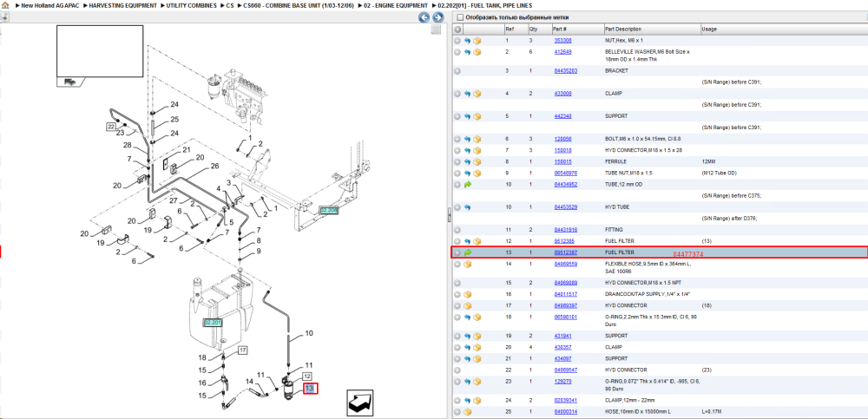Open 02 - ENGINE EQUIPMENT breadcrumb
The width and height of the screenshot is (868, 419).
click(x=396, y=5)
